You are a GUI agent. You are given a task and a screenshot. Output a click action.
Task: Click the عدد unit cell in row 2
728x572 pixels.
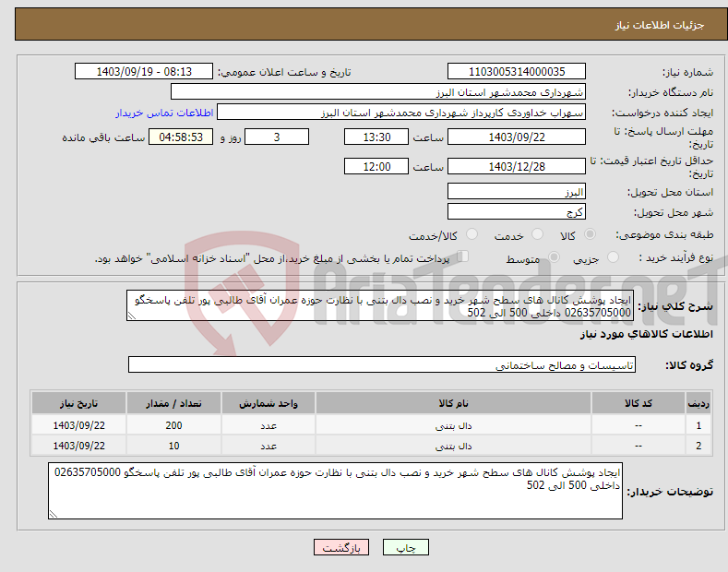click(x=269, y=446)
